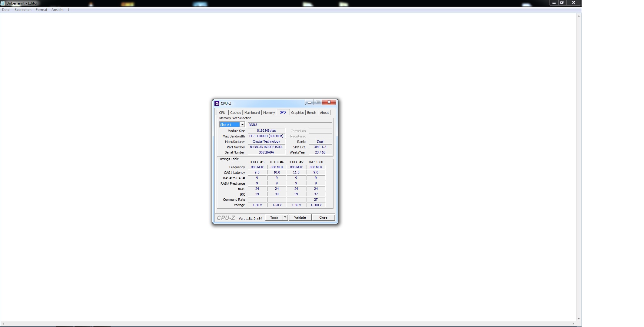Open the Datei menu in Editor
This screenshot has height=327, width=644.
tap(6, 10)
